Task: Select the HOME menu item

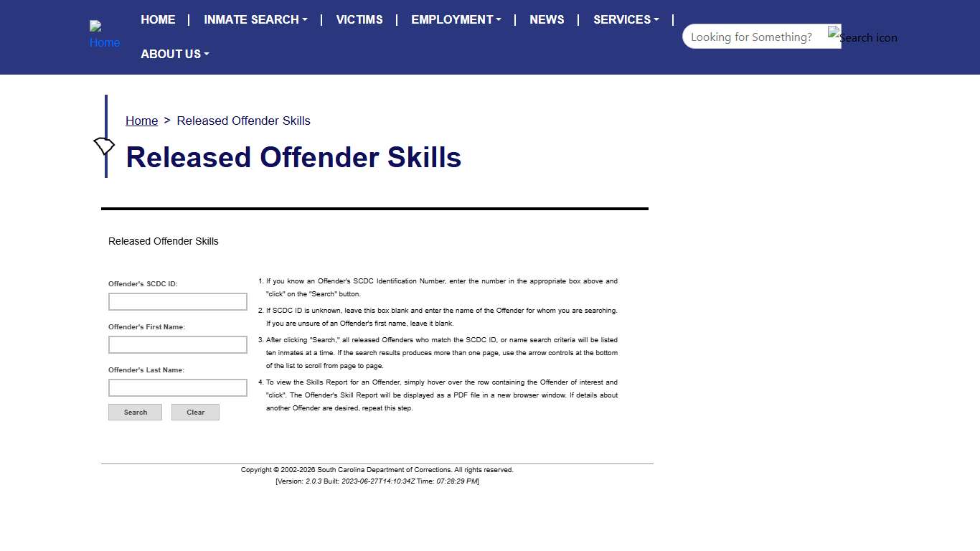Action: (158, 19)
